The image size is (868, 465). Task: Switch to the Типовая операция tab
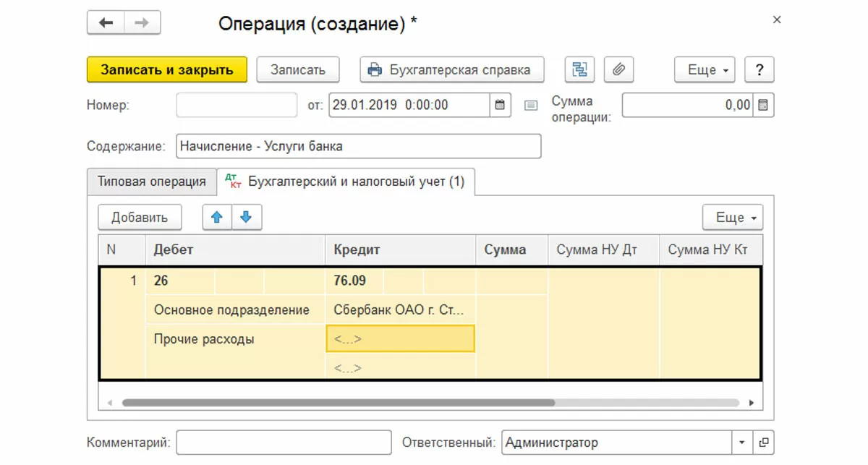click(x=152, y=181)
